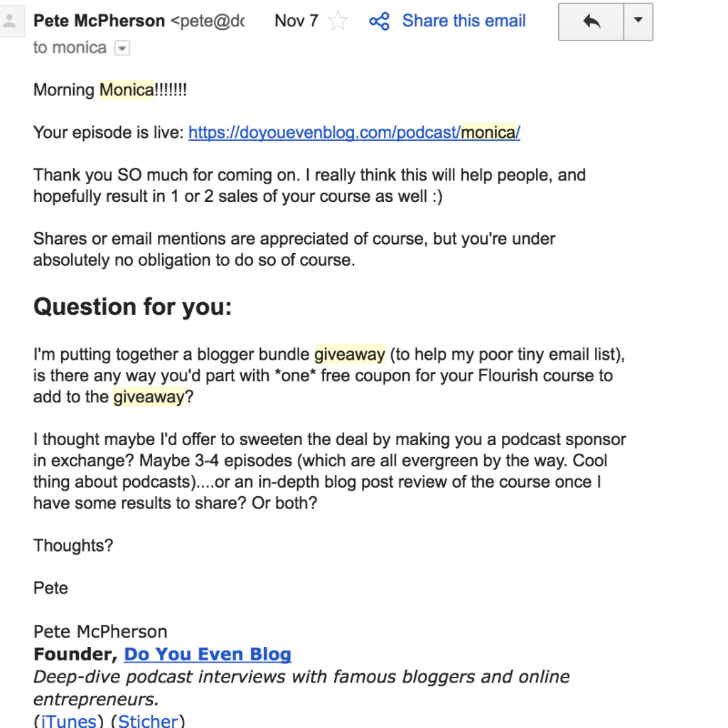Open the doyouevenblog.com podcast monica link
This screenshot has height=728, width=728.
click(354, 133)
